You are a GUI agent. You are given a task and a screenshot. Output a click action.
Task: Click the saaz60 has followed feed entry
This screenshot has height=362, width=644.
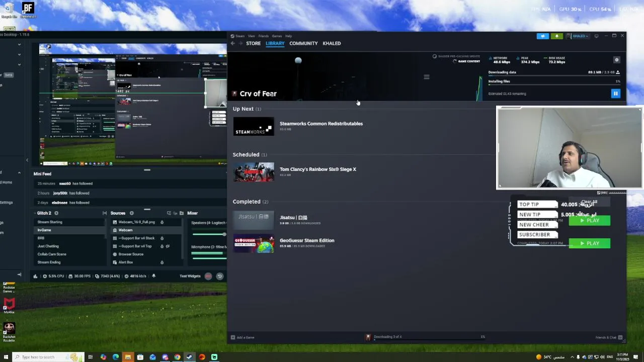[130, 184]
